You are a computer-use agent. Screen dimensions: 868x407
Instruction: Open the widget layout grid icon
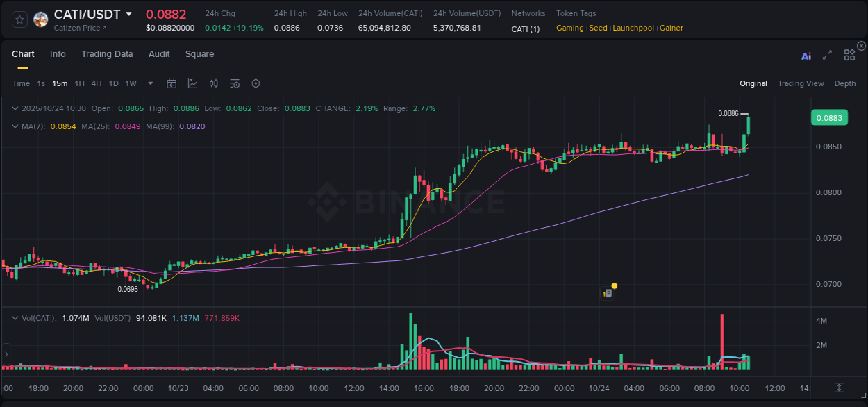click(849, 55)
